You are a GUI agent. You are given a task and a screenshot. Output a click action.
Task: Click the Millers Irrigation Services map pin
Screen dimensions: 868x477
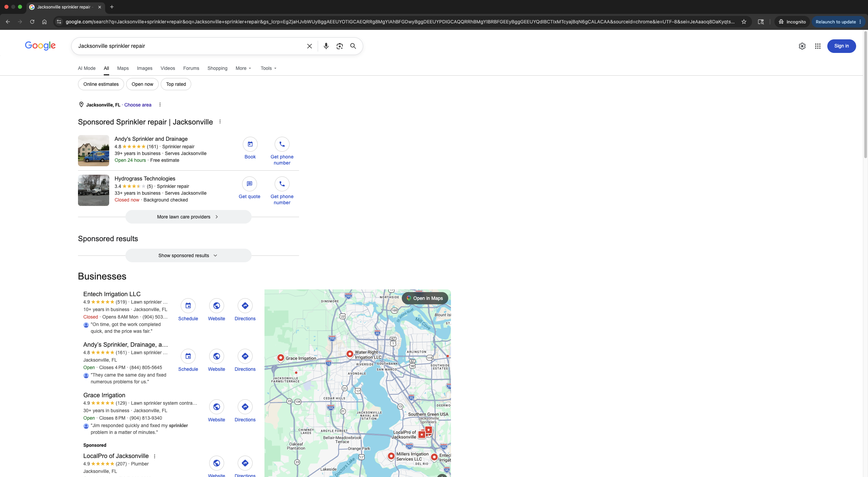point(391,456)
